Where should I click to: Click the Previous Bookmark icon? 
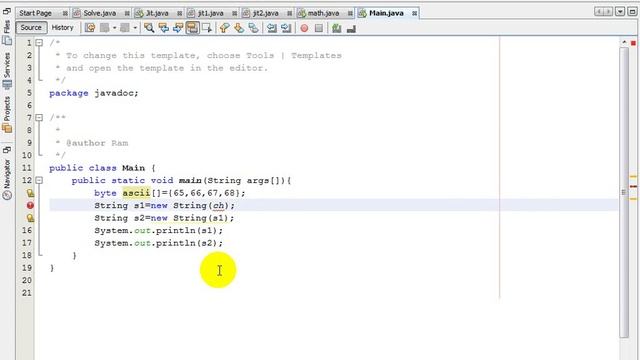click(x=224, y=28)
